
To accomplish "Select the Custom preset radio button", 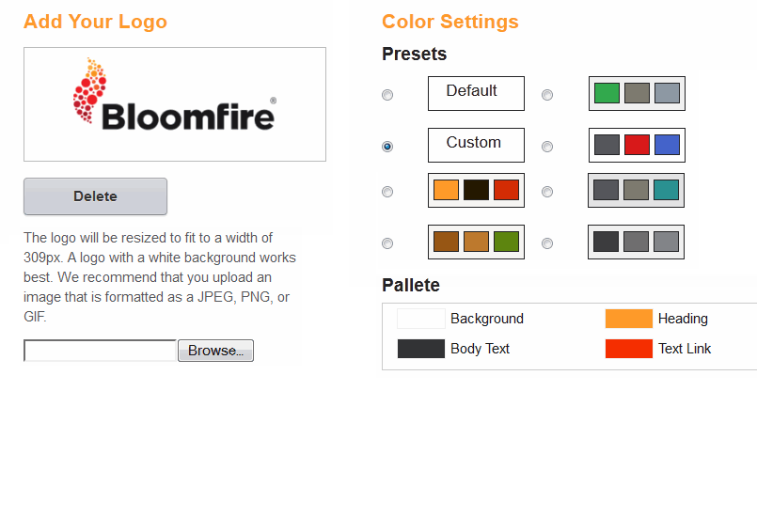I will 387,147.
